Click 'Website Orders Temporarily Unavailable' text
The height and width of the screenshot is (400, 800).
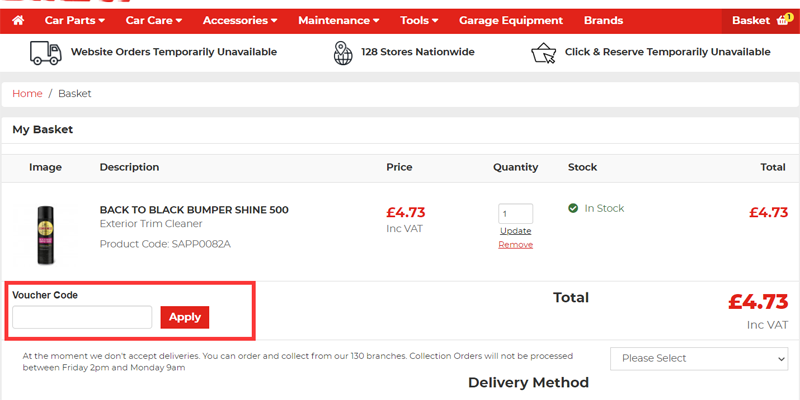(174, 52)
